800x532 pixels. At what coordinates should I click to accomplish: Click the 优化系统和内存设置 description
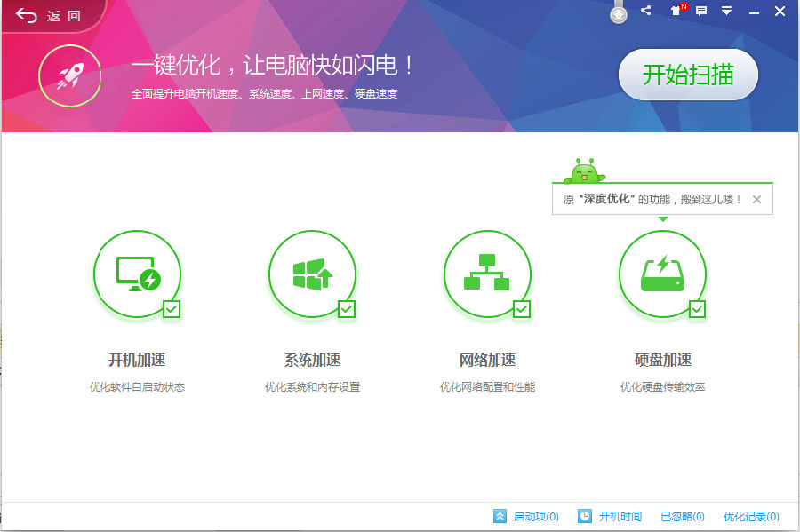(x=312, y=387)
